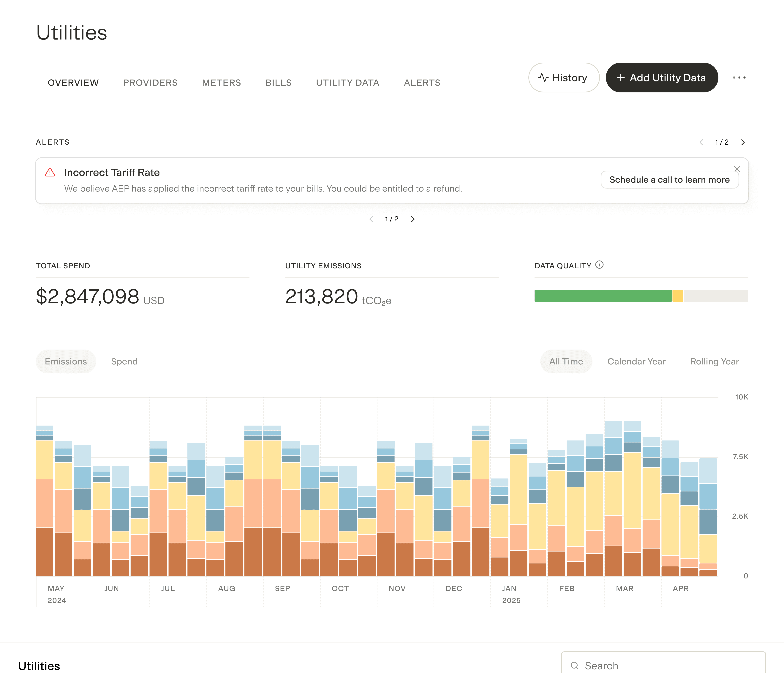Click the search magnifier icon
The image size is (784, 673).
pos(574,665)
